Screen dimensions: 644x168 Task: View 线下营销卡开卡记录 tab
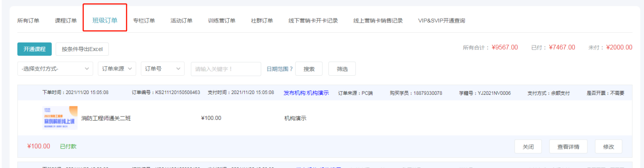[313, 20]
